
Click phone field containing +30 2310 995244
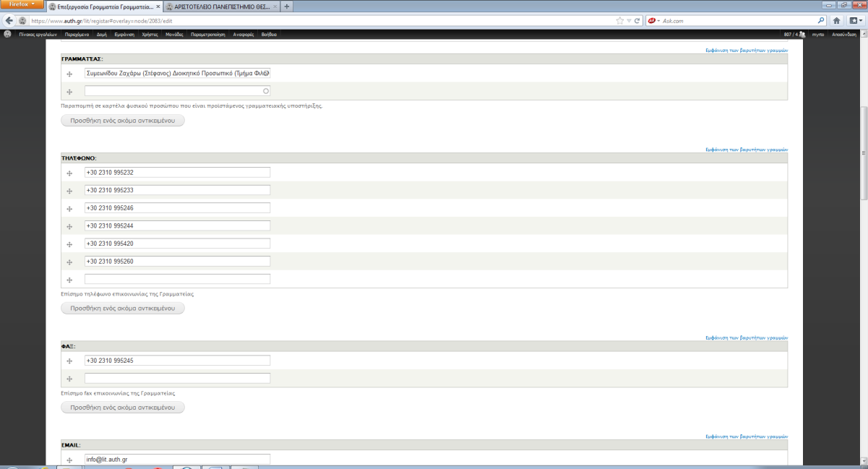[x=177, y=226]
